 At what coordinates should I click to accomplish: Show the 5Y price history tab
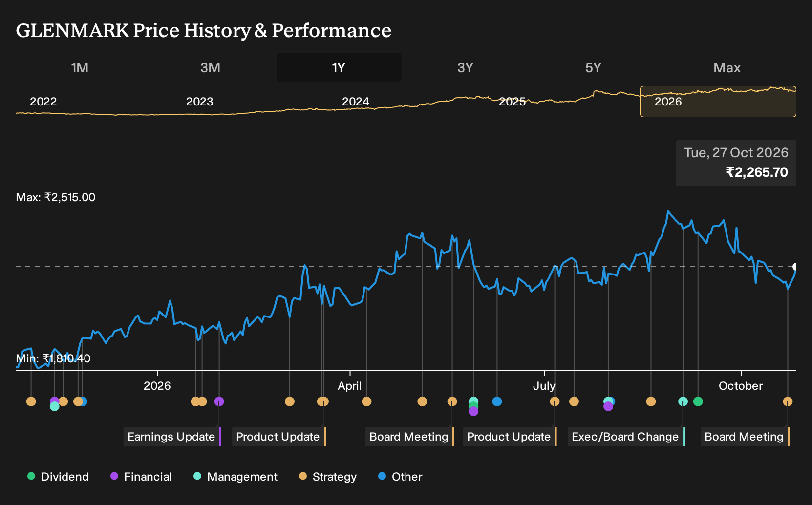coord(593,67)
